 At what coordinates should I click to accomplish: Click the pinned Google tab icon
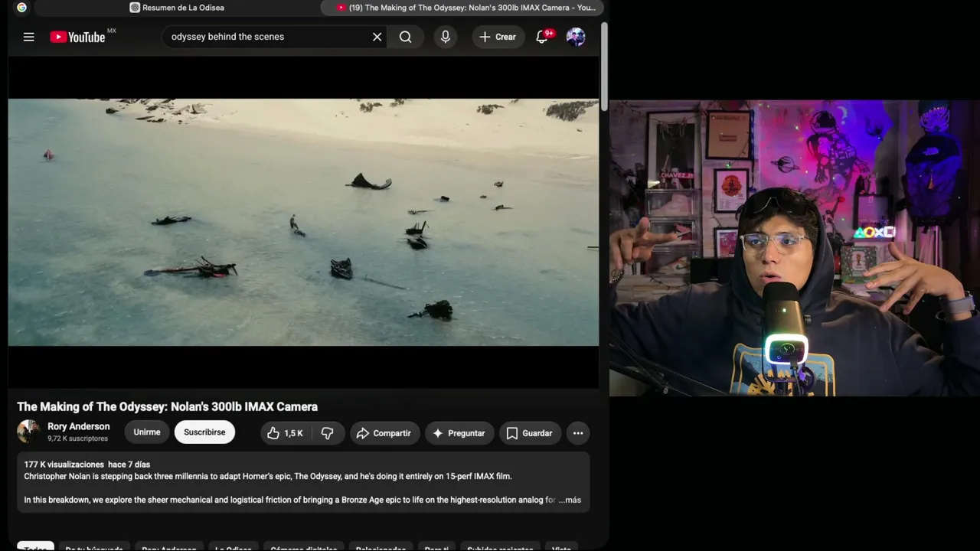[21, 8]
